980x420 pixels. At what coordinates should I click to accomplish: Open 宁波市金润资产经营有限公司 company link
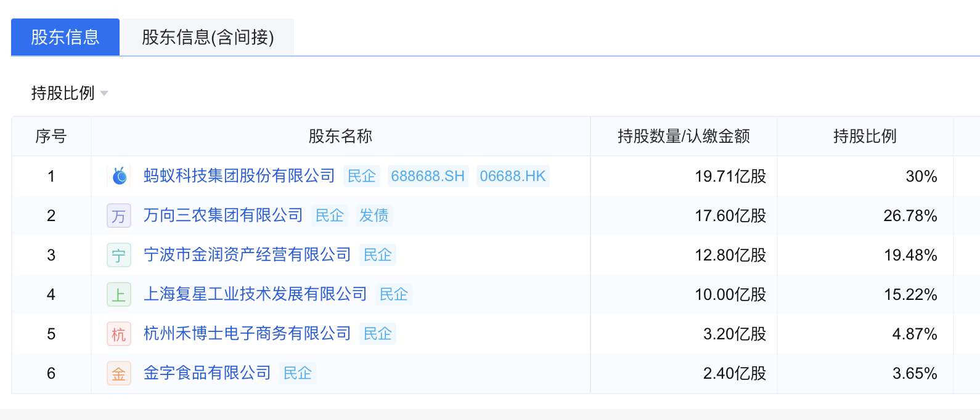pyautogui.click(x=247, y=255)
